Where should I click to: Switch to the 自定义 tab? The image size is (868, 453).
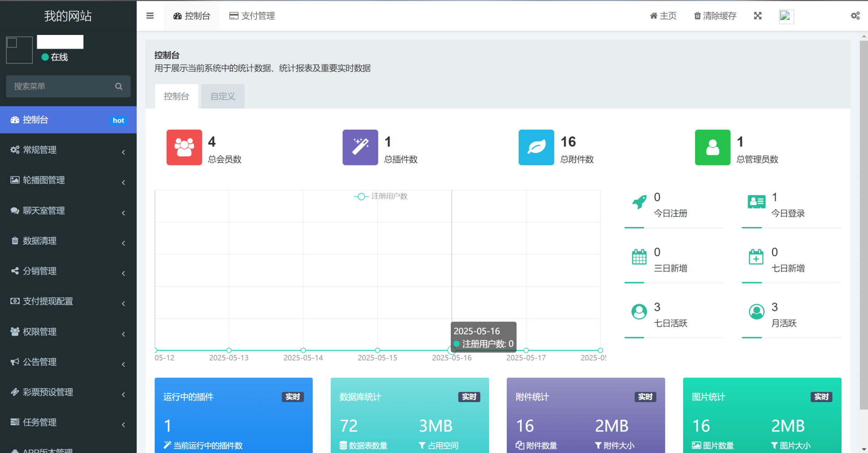click(x=222, y=96)
